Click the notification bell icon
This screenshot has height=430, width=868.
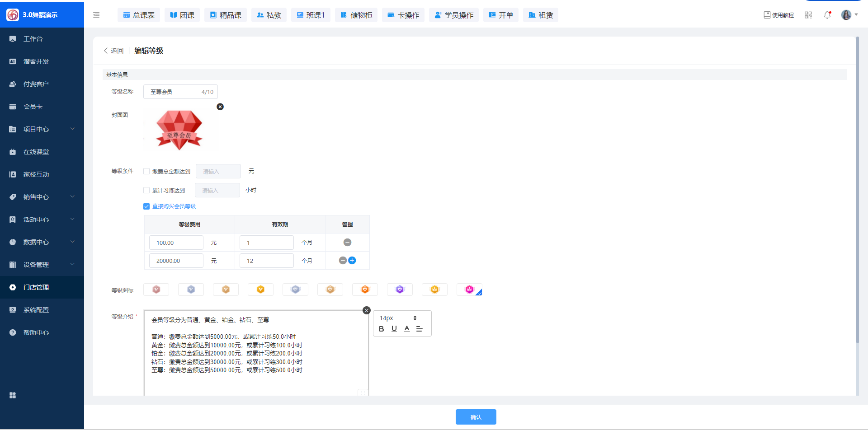point(827,15)
